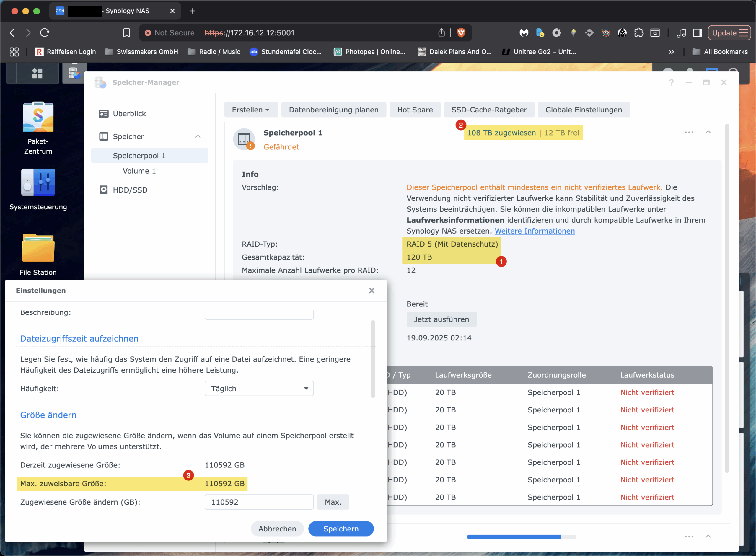
Task: Click the Speicher-Manager help question mark
Action: point(671,82)
